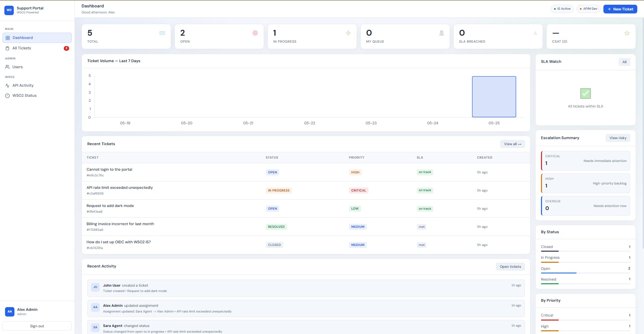This screenshot has width=644, height=334.
Task: Click the Priority column header
Action: (356, 158)
